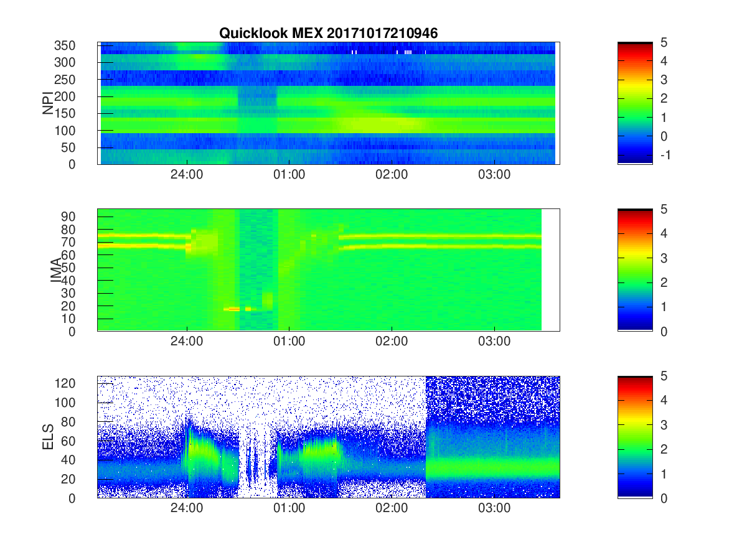This screenshot has width=747, height=560.
Task: Click the 03:00 tick under ELS panel
Action: click(x=494, y=508)
